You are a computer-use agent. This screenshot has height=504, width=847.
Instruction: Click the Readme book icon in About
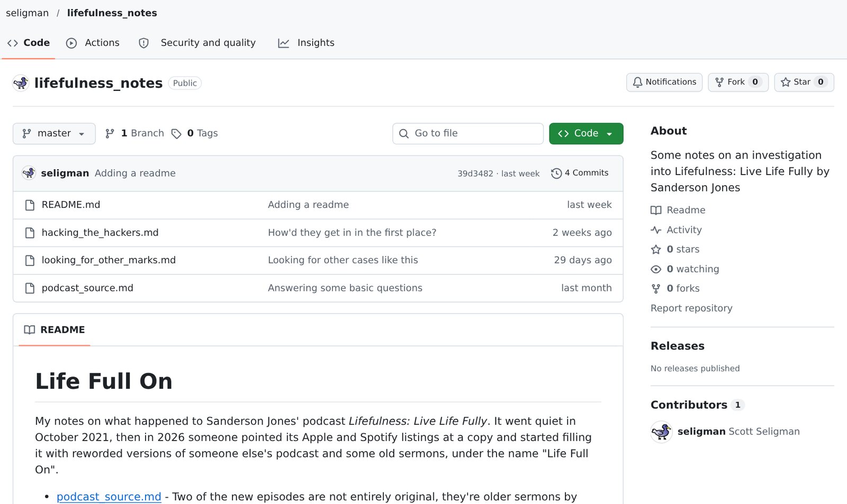[x=656, y=210]
